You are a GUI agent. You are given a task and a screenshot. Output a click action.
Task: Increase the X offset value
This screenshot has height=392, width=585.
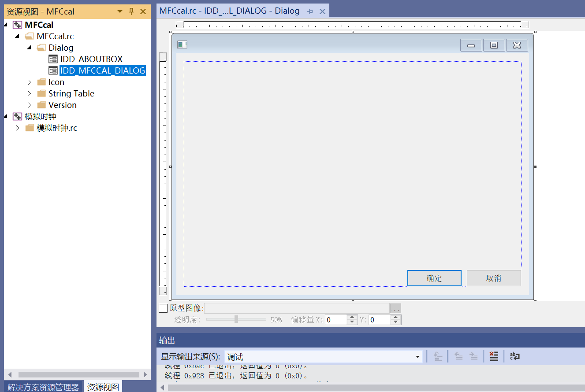(352, 317)
